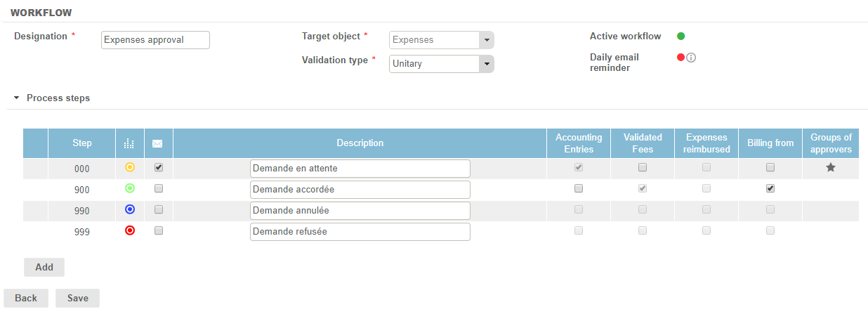Viewport: 868px width, 314px height.
Task: Collapse the Process steps section
Action: pos(17,98)
